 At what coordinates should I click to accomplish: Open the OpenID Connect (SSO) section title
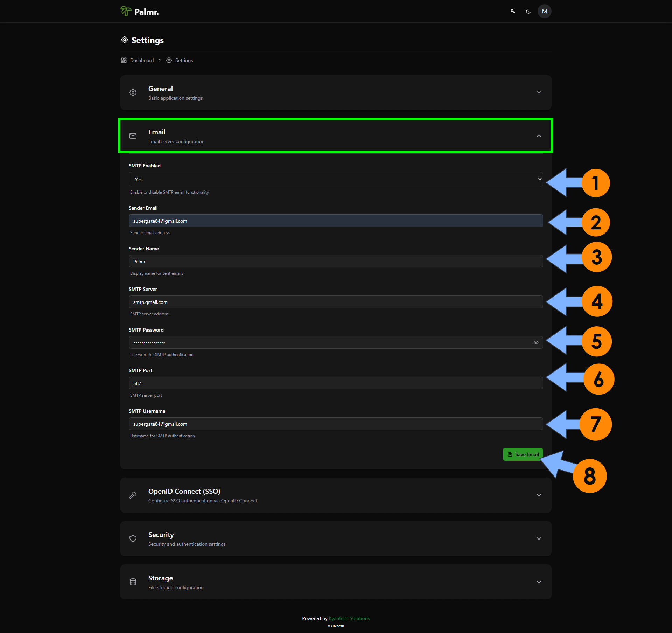[x=184, y=491]
